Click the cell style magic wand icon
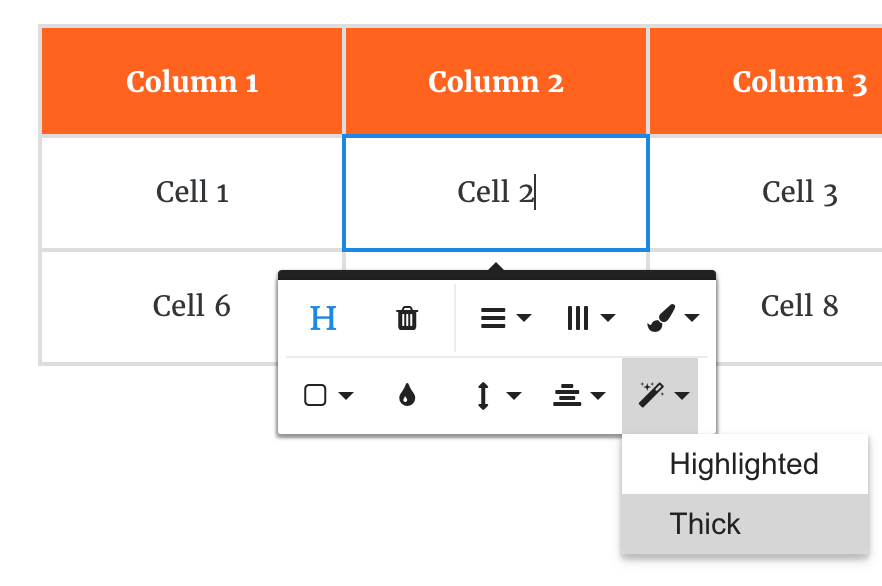This screenshot has width=882, height=586. coord(652,396)
